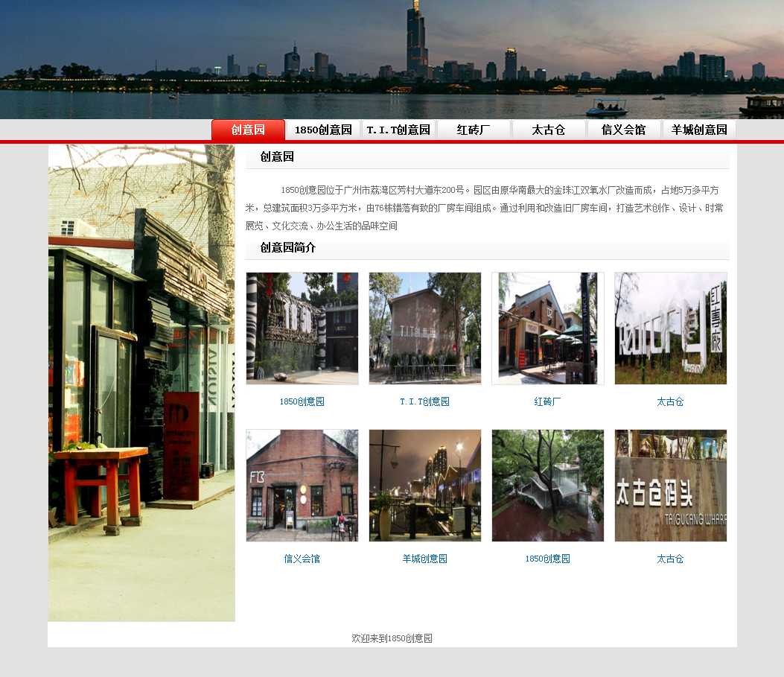View the 羊城创意园 night scene thumbnail
The width and height of the screenshot is (784, 677).
pos(425,486)
